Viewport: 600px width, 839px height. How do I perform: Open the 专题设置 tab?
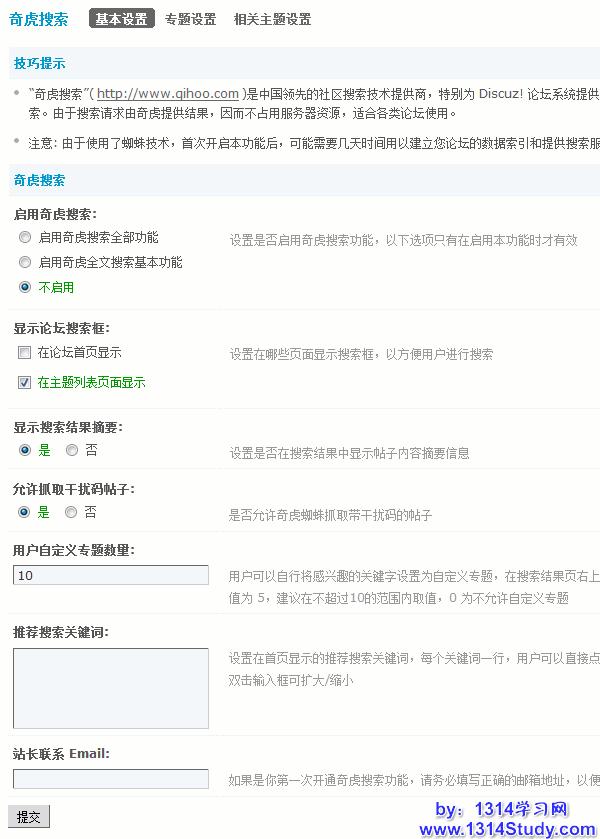tap(190, 19)
